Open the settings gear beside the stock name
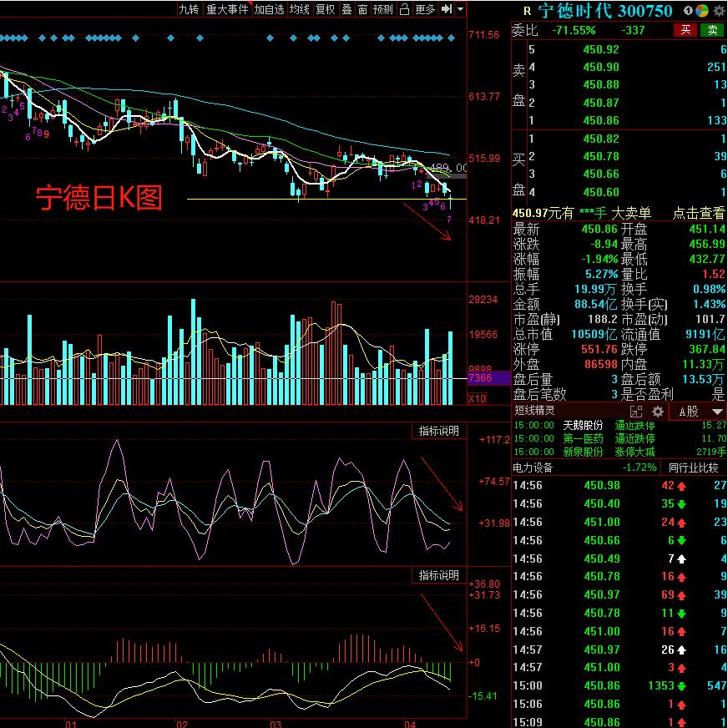This screenshot has width=728, height=728. 719,11
